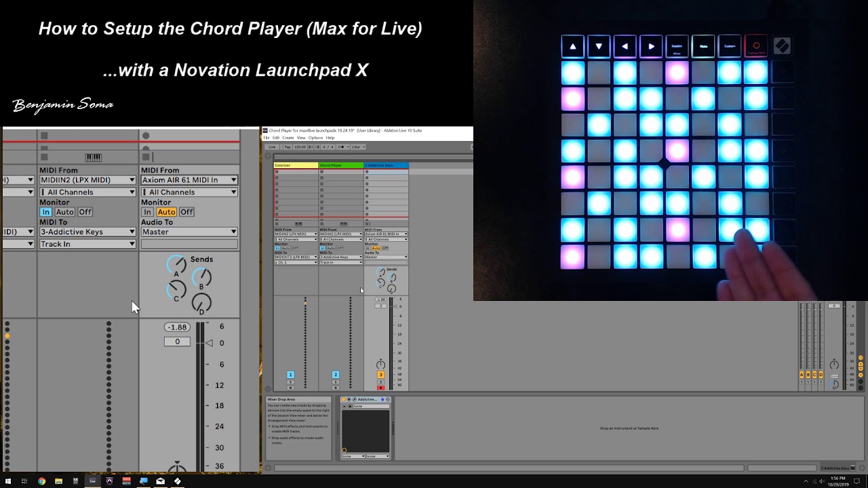The width and height of the screenshot is (868, 488).
Task: Toggle track 1 activator button
Action: coord(290,375)
